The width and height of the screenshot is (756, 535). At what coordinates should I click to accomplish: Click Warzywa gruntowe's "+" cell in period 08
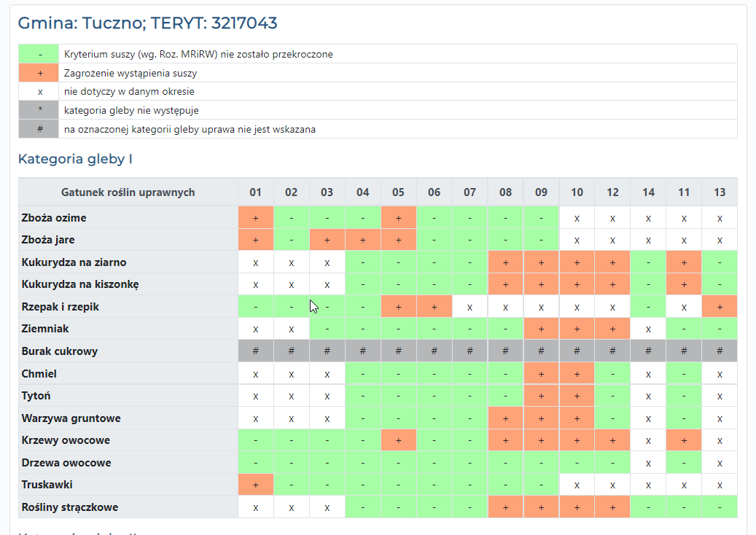(x=505, y=418)
